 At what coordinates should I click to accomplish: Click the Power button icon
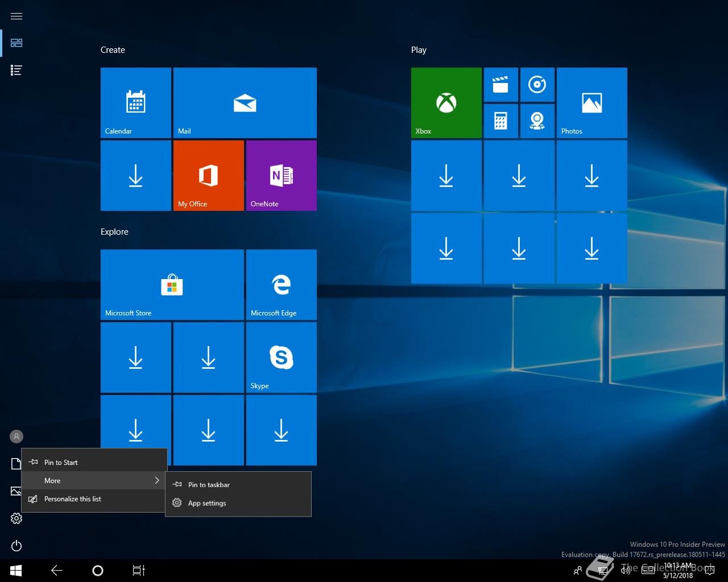tap(16, 546)
